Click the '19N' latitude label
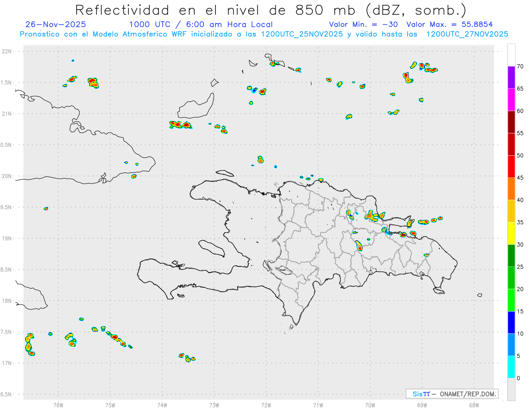Image resolution: width=532 pixels, height=411 pixels. [8, 238]
